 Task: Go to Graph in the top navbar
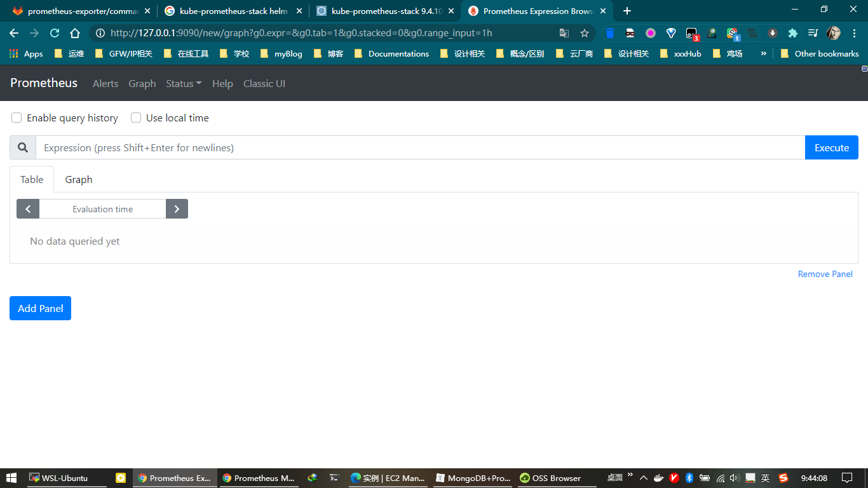pyautogui.click(x=142, y=83)
